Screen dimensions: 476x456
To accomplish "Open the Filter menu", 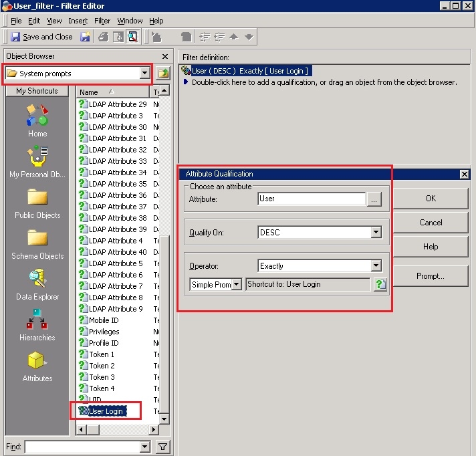I will (102, 21).
